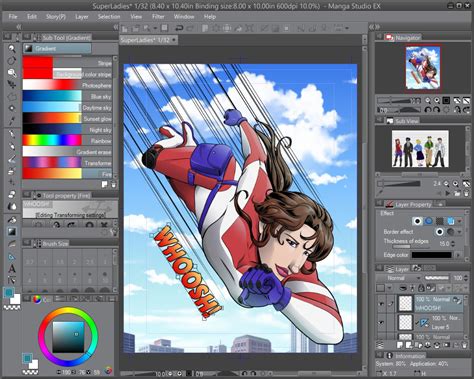Image resolution: width=474 pixels, height=379 pixels.
Task: Click the Navigator canvas thumbnail
Action: [423, 68]
